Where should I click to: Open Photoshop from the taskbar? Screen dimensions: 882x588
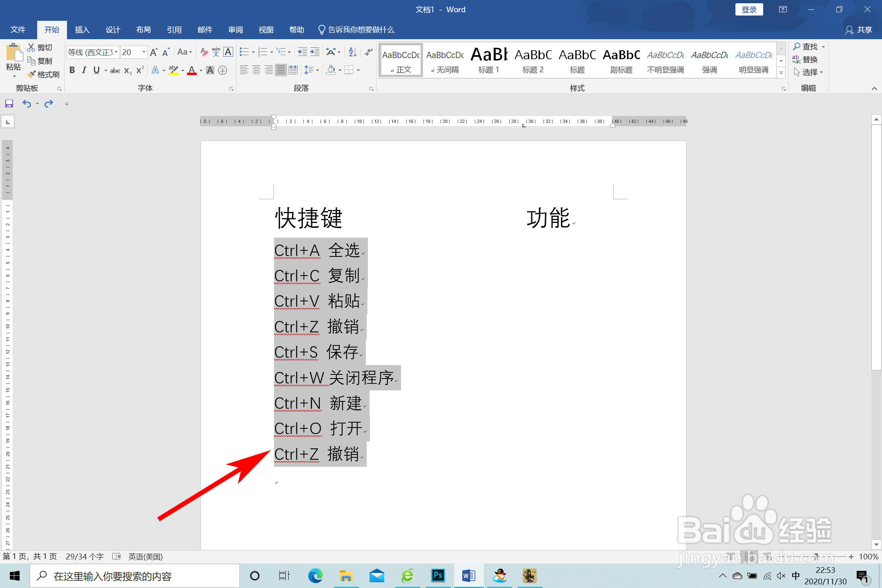click(x=438, y=576)
